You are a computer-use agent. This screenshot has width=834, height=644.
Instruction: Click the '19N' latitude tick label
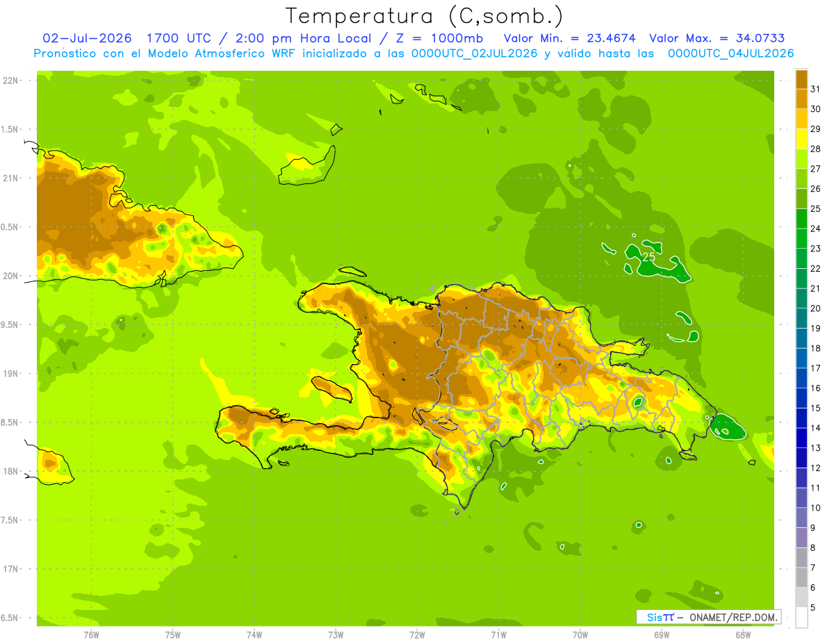[x=12, y=373]
